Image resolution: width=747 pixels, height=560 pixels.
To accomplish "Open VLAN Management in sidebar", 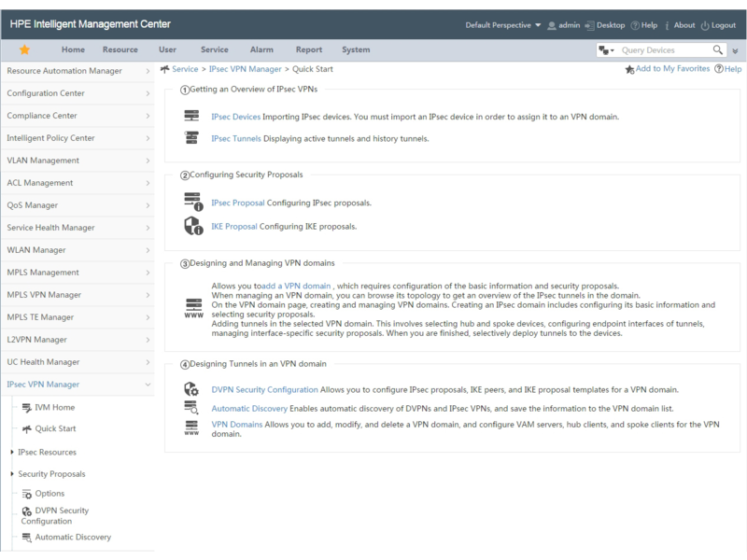I will pyautogui.click(x=78, y=161).
